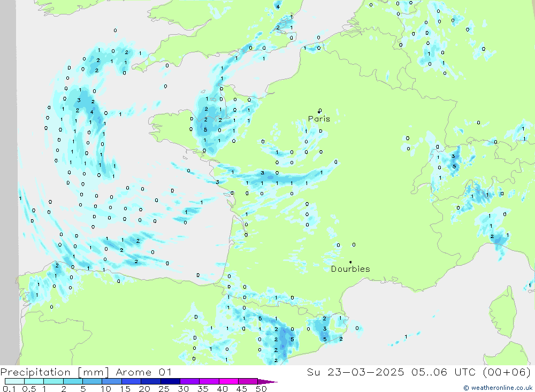
Task: Click the '(00+06)' forecast offset text
Action: (x=507, y=372)
